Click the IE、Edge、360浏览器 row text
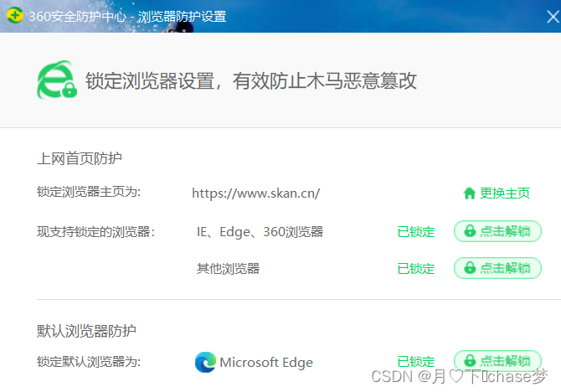 tap(260, 232)
